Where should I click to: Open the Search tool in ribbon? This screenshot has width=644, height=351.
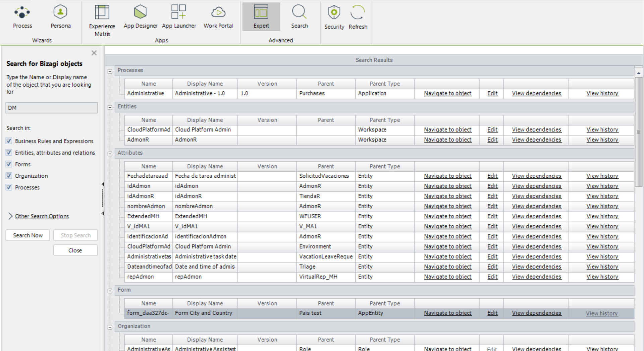299,17
